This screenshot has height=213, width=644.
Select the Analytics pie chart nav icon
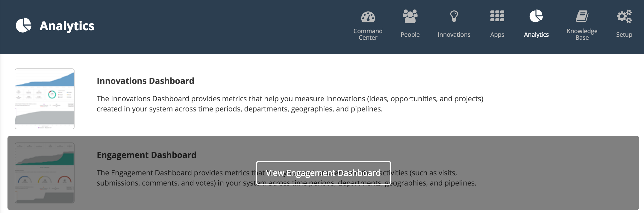pos(536,16)
